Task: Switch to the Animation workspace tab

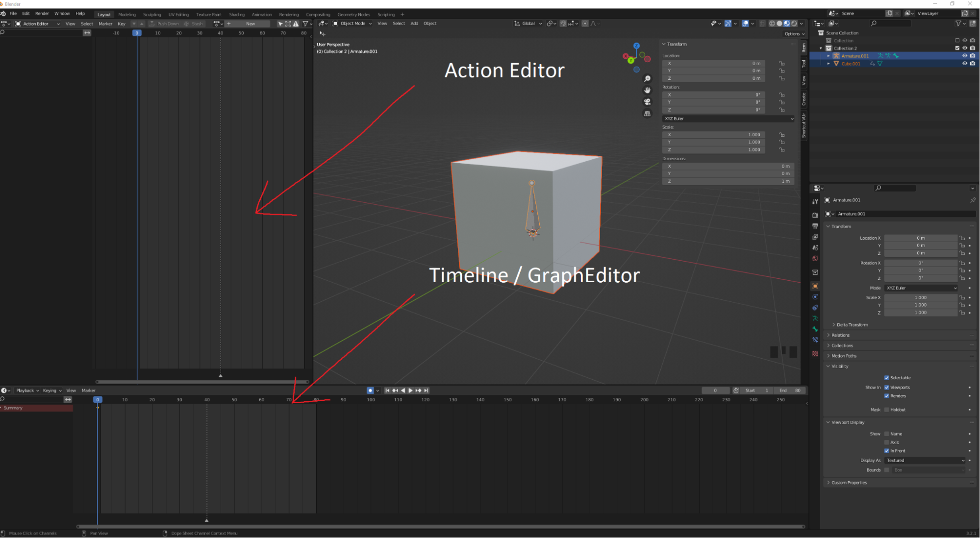Action: coord(262,14)
